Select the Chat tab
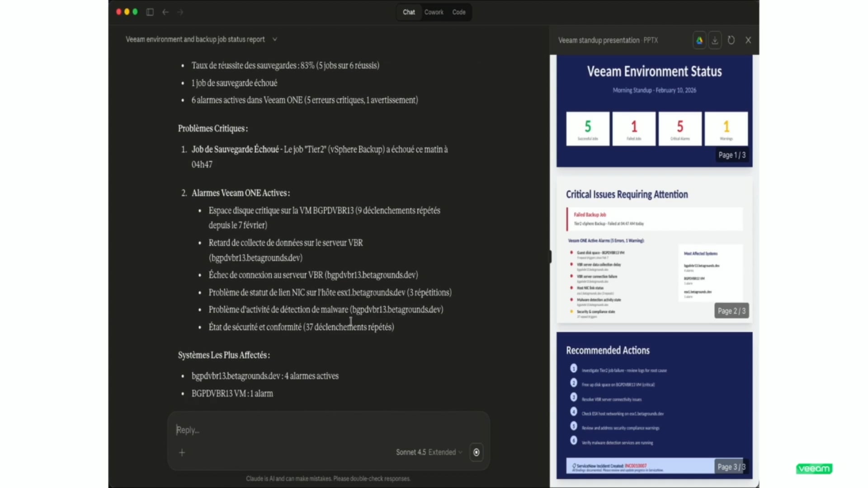 (x=408, y=12)
